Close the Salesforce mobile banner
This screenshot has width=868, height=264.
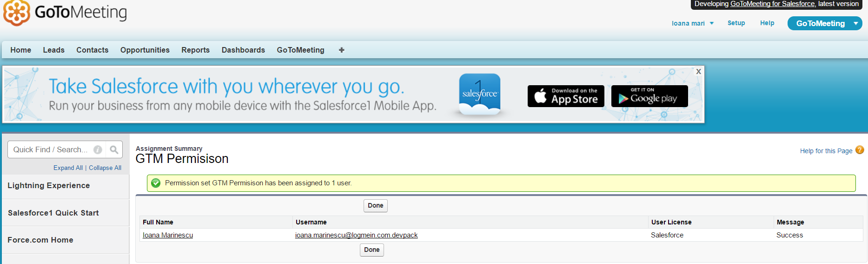(698, 72)
